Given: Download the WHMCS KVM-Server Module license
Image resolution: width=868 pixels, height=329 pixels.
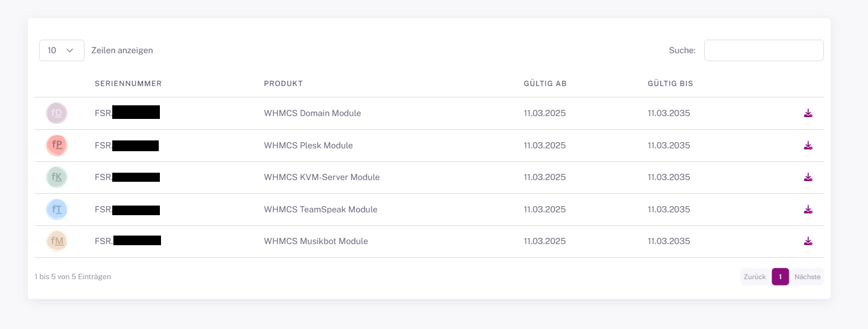Looking at the screenshot, I should click(x=808, y=177).
